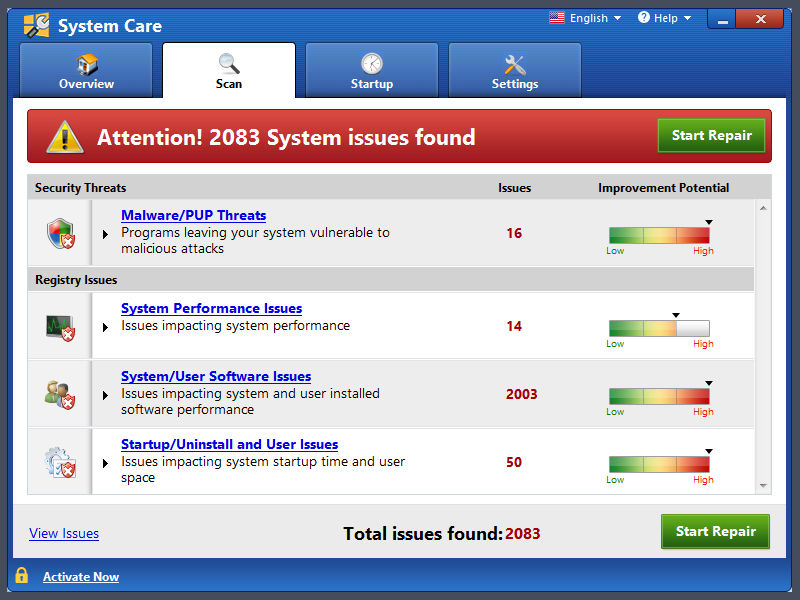The height and width of the screenshot is (600, 800).
Task: Click the scroll down arrow of issues list
Action: [764, 486]
